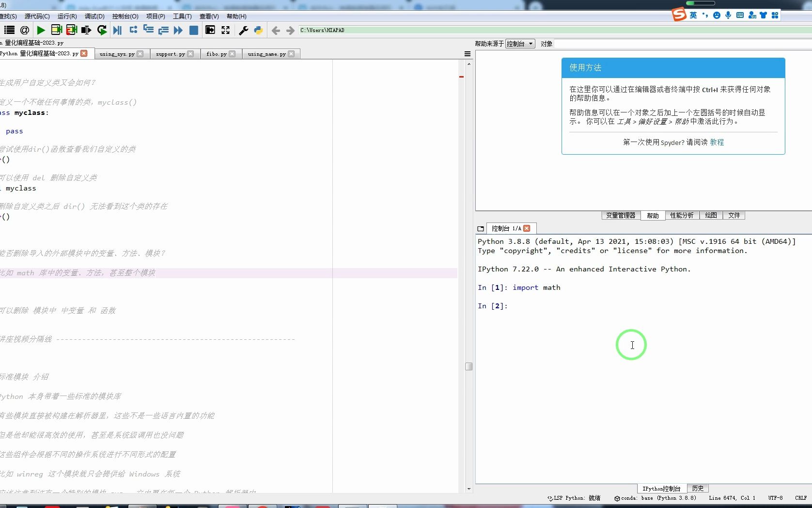Screen dimensions: 812x508
Task: Run the file with green play icon
Action: click(41, 30)
